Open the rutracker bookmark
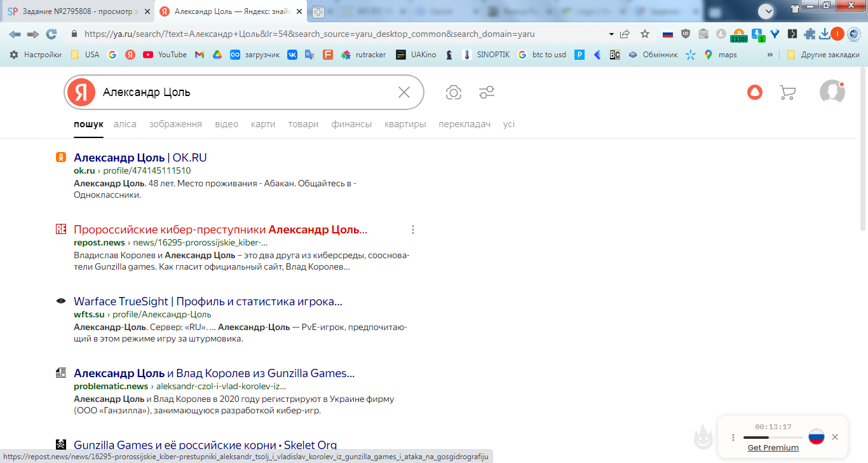 click(x=363, y=55)
